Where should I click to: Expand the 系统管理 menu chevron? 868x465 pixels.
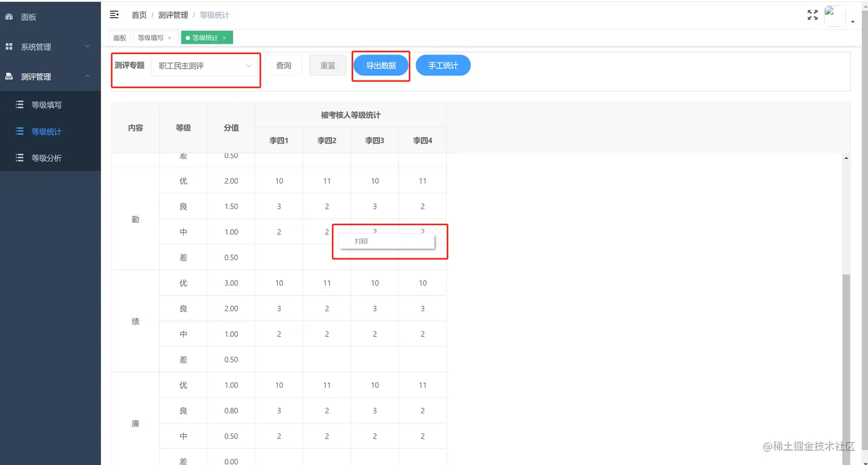click(87, 46)
